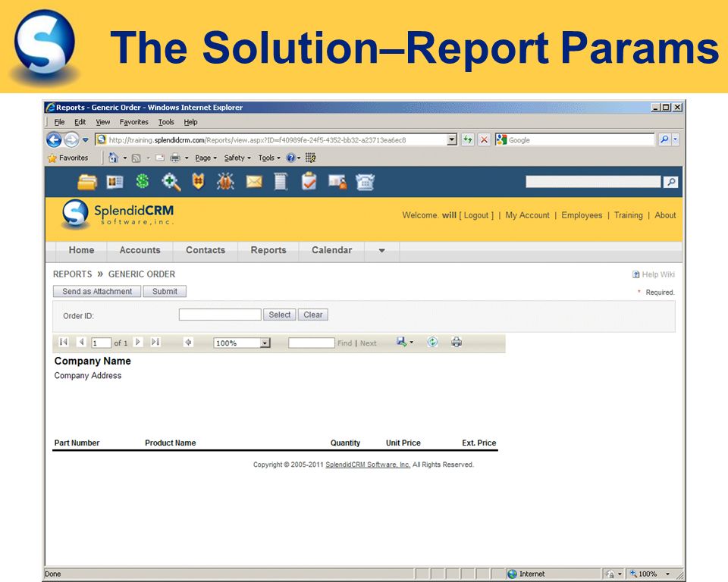
Task: Click the contact card icon in CRM toolbar
Action: point(115,182)
